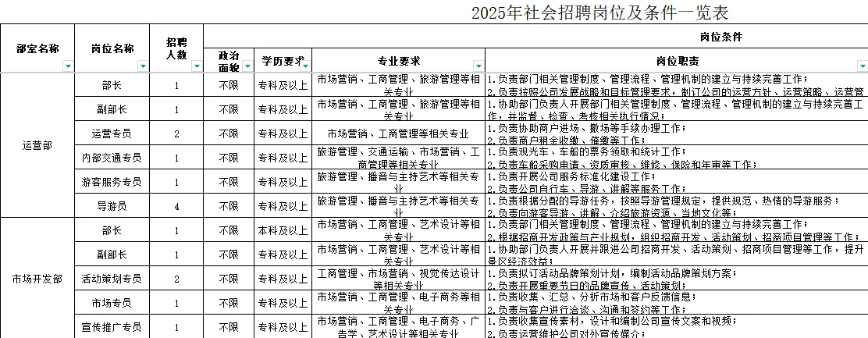Screen dimensions: 868x338
Task: Select 副部长 cell in the 运营部 section
Action: pos(112,109)
